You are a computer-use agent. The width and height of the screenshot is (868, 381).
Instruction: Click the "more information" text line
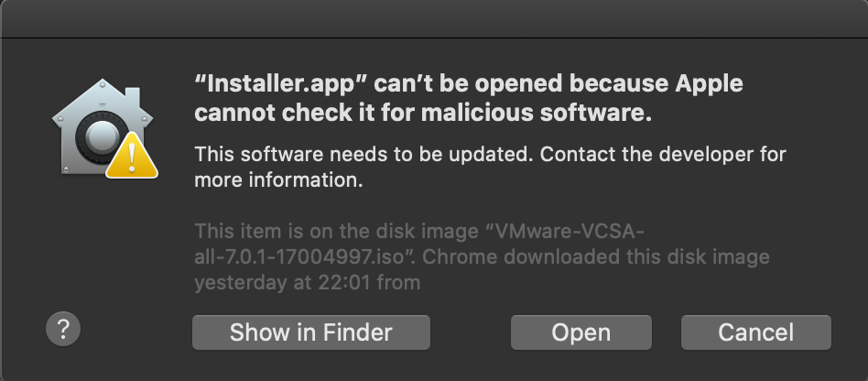click(279, 180)
